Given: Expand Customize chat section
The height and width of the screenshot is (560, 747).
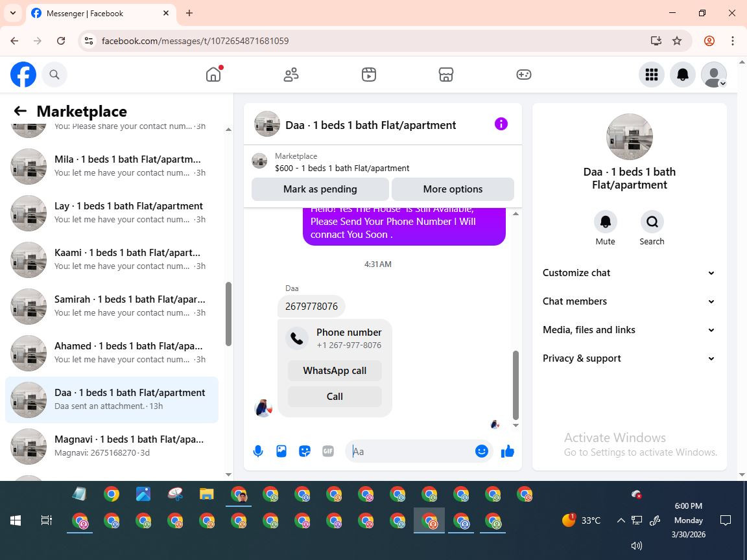Looking at the screenshot, I should click(630, 273).
